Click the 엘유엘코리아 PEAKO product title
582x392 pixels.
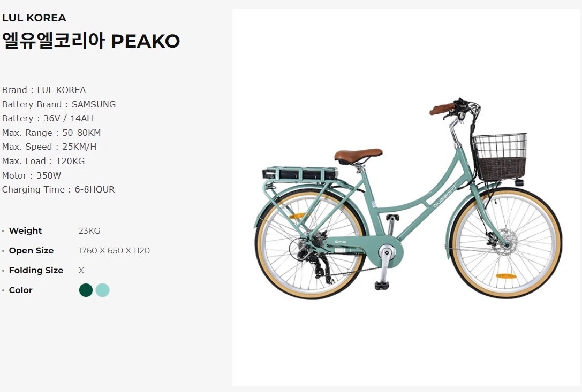[91, 41]
